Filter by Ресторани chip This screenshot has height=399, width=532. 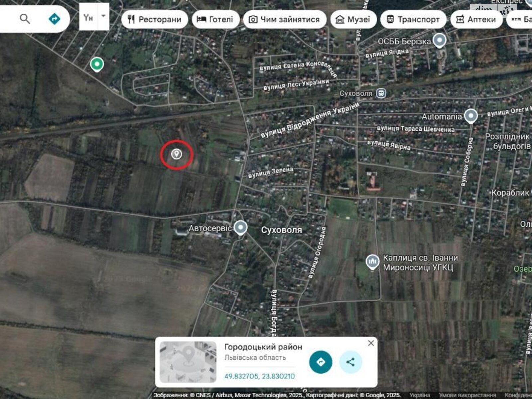click(155, 19)
